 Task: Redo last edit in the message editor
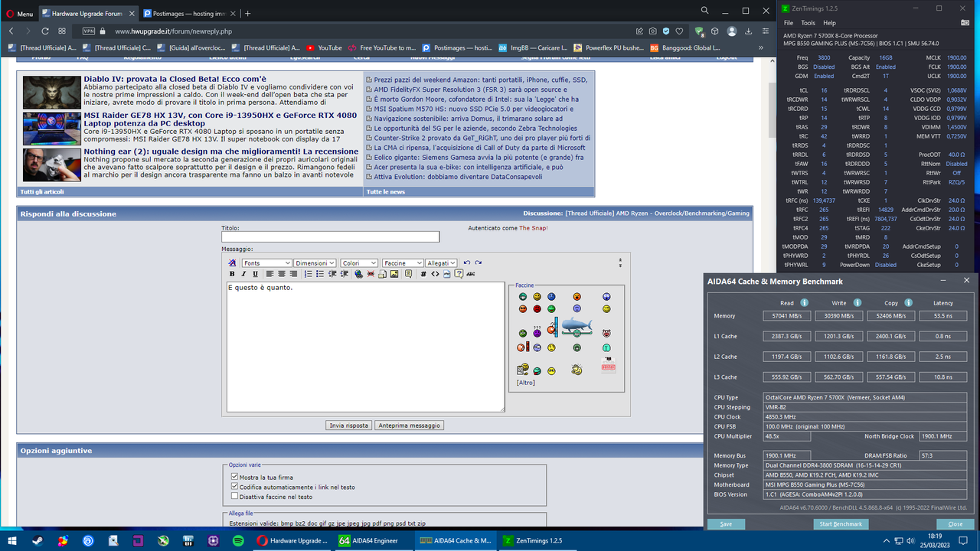pos(479,262)
